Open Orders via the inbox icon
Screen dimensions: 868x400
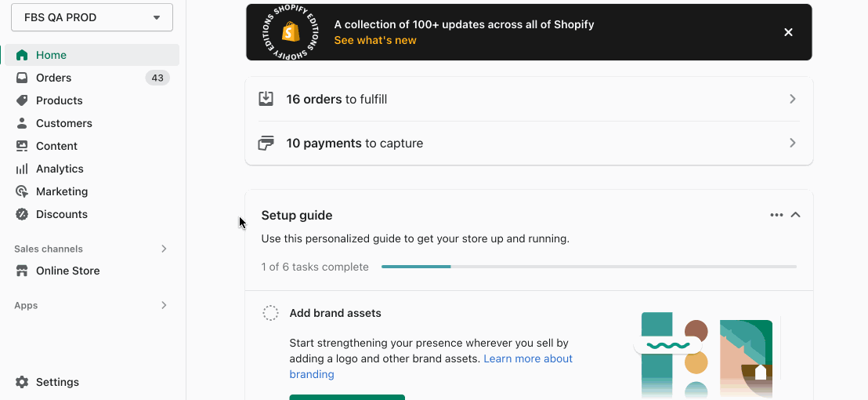[x=22, y=78]
